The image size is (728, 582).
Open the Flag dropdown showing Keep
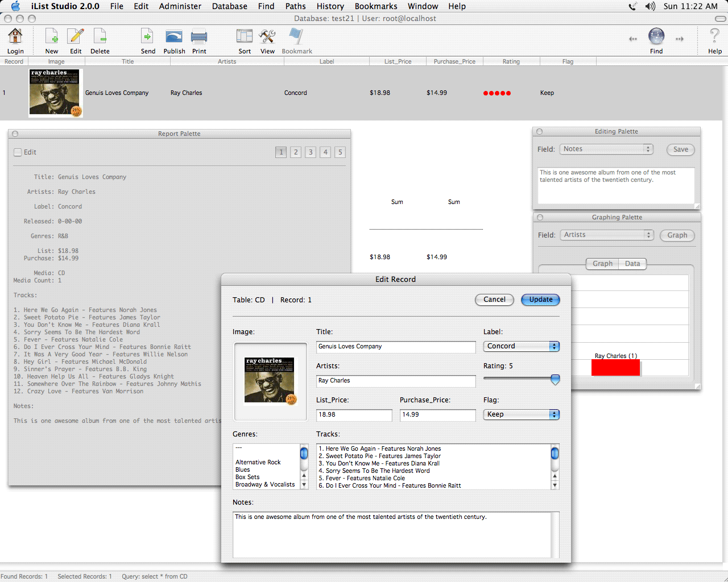click(x=522, y=414)
